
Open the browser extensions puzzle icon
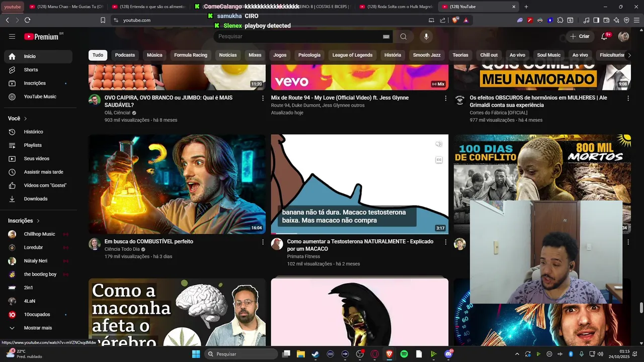point(560,20)
